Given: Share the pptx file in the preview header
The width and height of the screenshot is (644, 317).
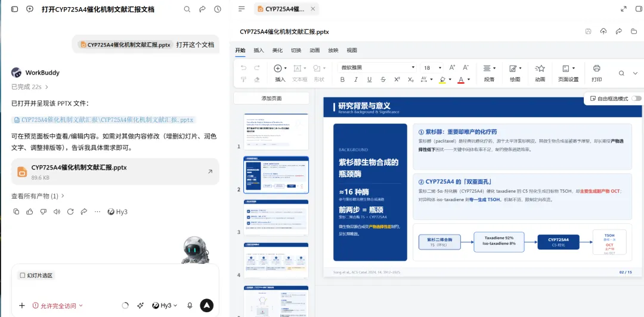Looking at the screenshot, I should [618, 31].
